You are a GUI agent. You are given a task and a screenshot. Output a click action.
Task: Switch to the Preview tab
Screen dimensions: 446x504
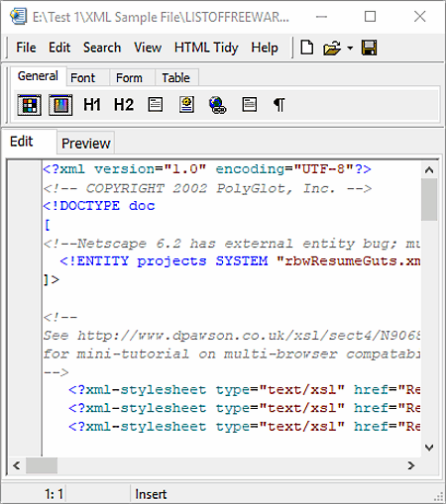coord(86,143)
